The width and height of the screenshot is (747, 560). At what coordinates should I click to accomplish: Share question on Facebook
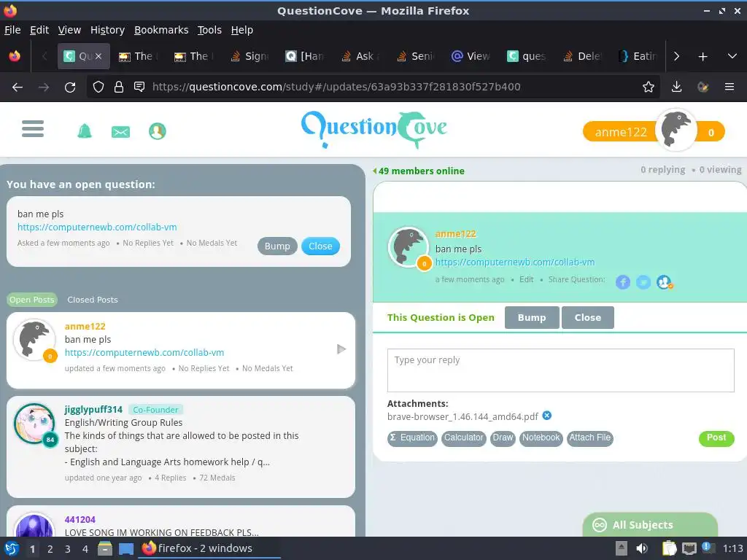[623, 282]
